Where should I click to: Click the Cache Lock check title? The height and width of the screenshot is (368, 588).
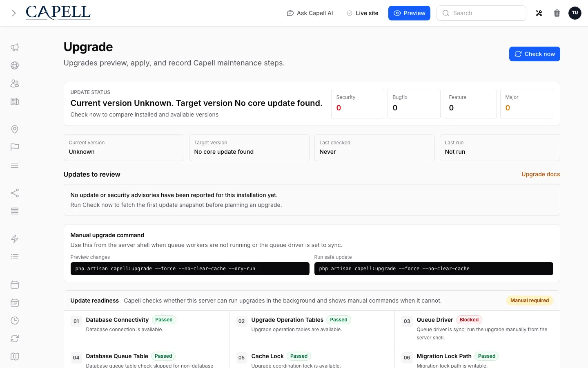point(267,356)
